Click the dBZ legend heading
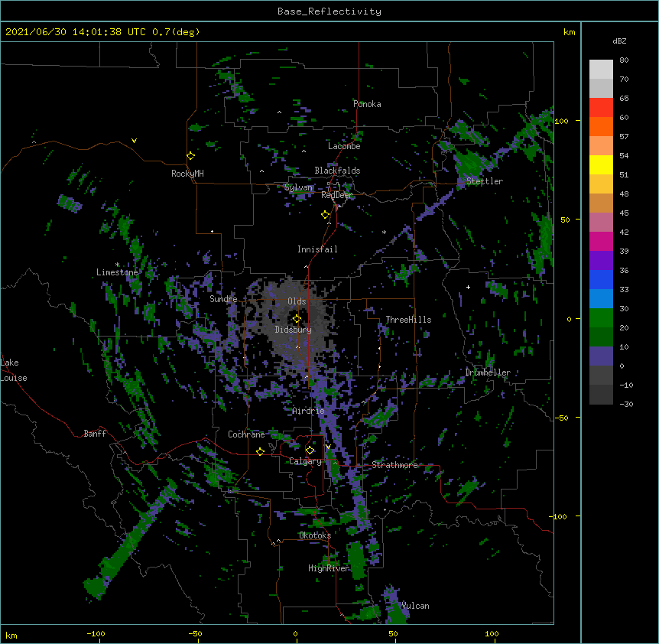659x644 pixels. pyautogui.click(x=619, y=41)
